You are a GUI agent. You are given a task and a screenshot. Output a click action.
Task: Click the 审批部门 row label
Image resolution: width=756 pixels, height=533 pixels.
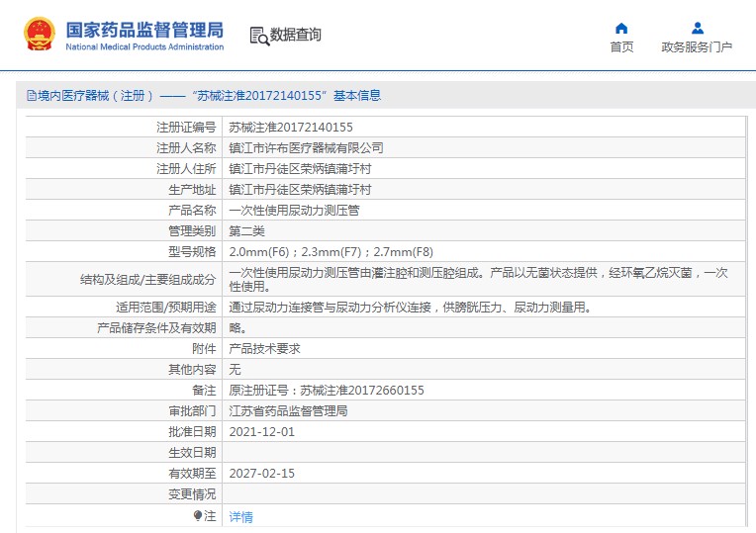point(192,410)
